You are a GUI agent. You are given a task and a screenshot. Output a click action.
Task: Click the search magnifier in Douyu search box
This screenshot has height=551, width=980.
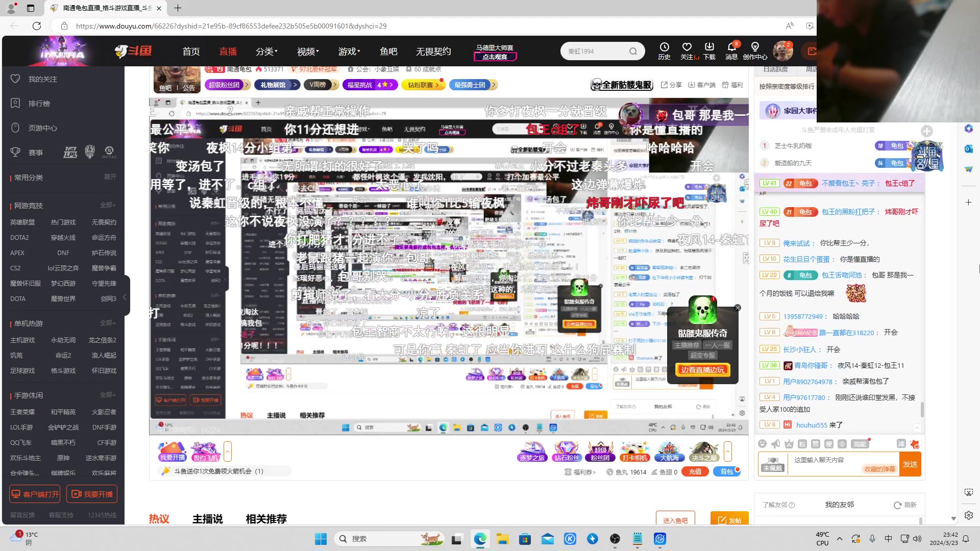[633, 51]
